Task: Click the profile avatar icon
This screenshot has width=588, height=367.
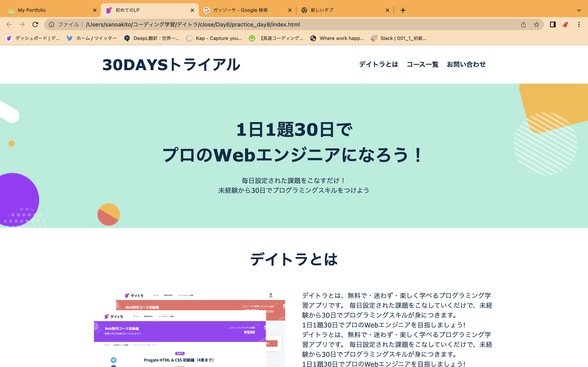Action: coord(566,24)
